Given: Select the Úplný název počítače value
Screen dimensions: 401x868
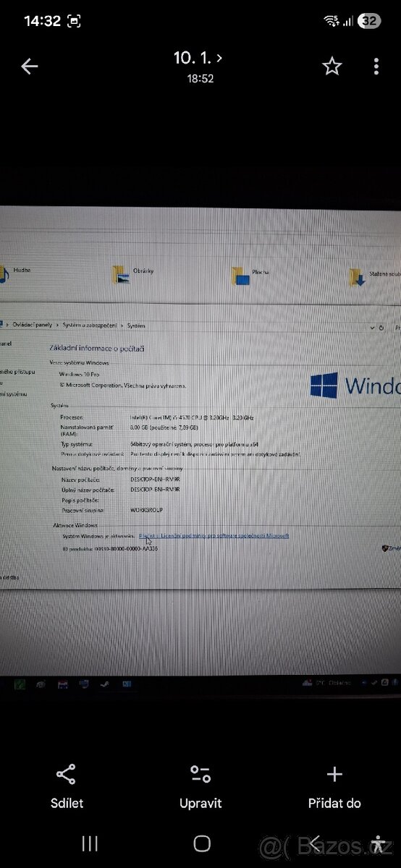Looking at the screenshot, I should coord(155,490).
